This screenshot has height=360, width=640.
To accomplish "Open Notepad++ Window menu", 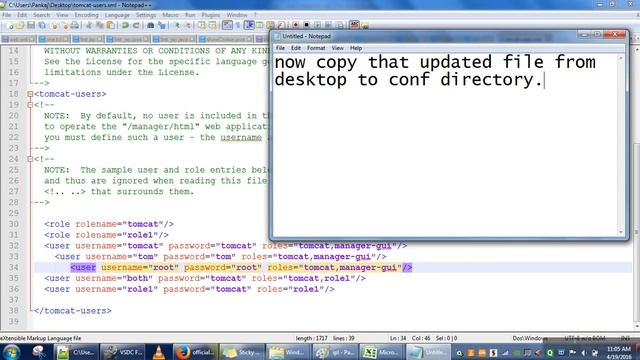I will tap(237, 15).
